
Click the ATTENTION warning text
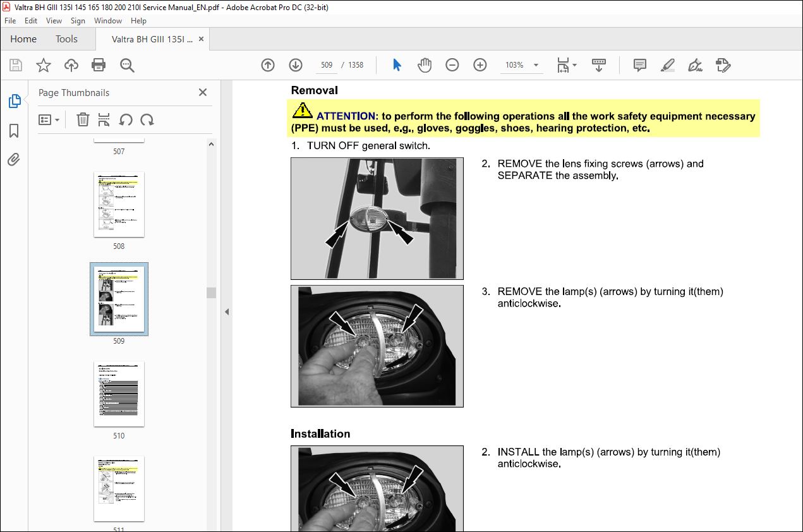pos(523,122)
